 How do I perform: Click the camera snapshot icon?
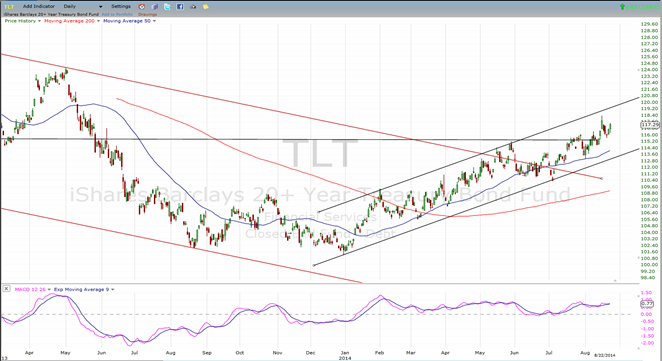(x=193, y=7)
